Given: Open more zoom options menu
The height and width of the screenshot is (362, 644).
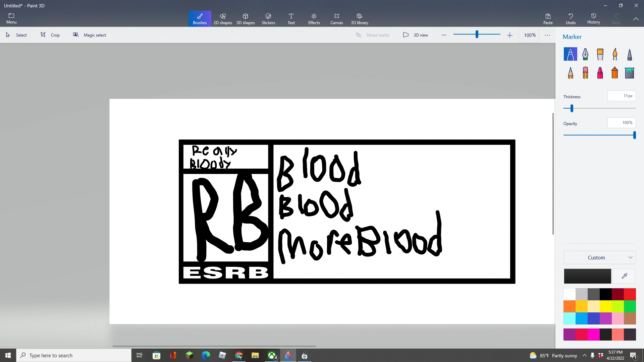Looking at the screenshot, I should (547, 35).
